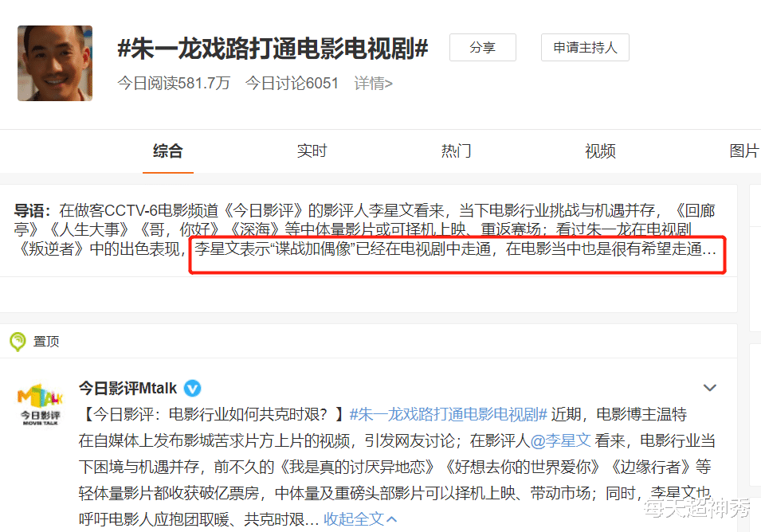
Task: Click the 分享 share button
Action: point(482,48)
